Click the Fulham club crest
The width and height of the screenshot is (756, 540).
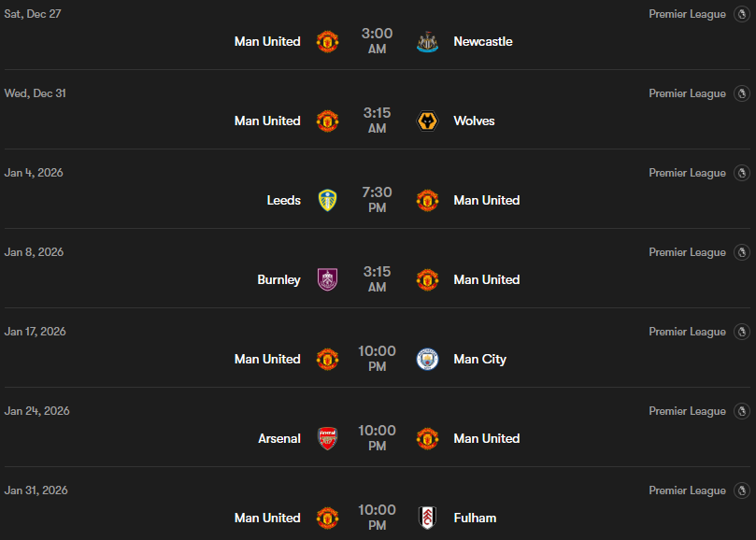point(427,519)
